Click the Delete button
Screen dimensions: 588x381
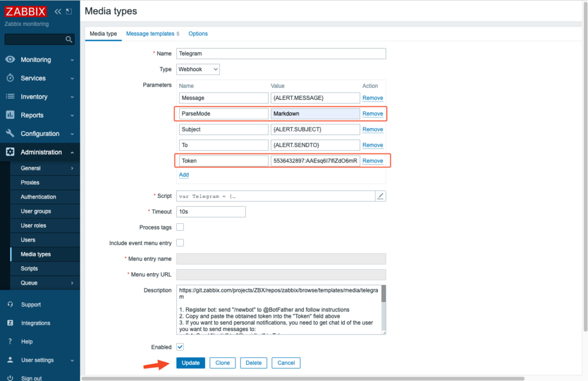tap(253, 363)
